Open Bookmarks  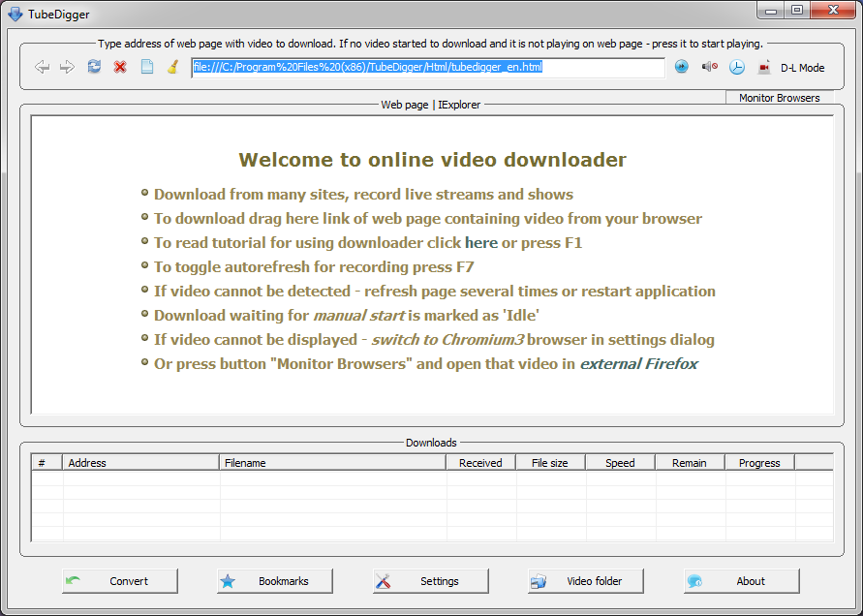tap(275, 581)
